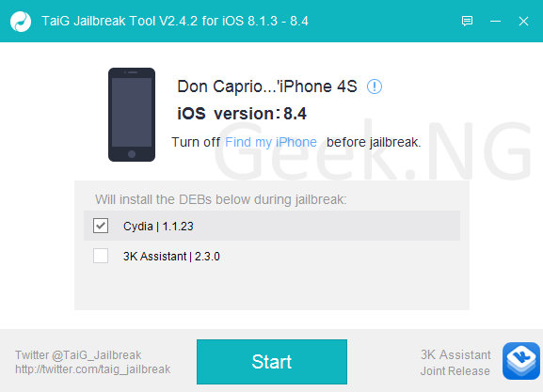Screen dimensions: 543x392
Task: Click the TaiG Jailbreak Tool title text
Action: (175, 21)
